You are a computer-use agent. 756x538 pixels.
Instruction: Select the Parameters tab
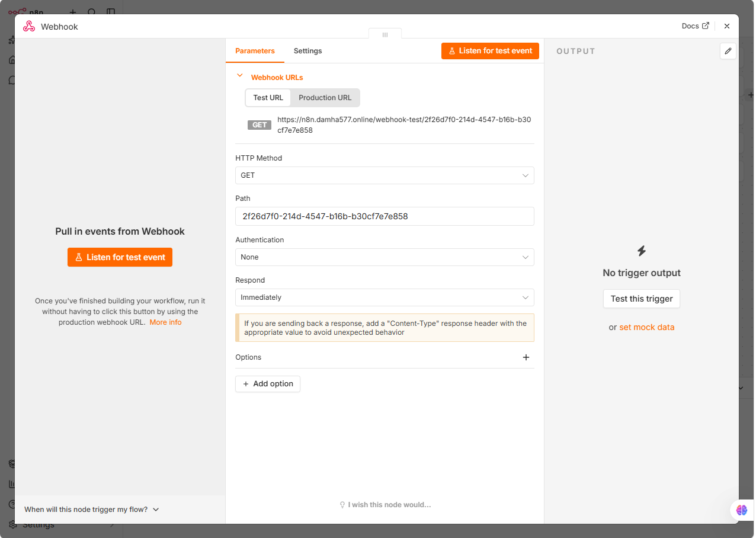[x=255, y=51]
